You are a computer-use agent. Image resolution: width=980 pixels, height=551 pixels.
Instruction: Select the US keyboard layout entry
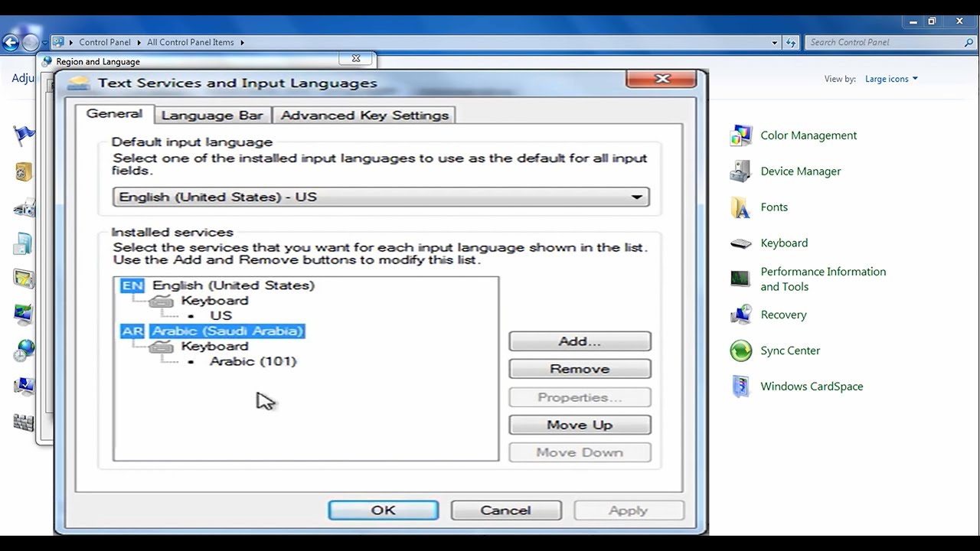[220, 316]
